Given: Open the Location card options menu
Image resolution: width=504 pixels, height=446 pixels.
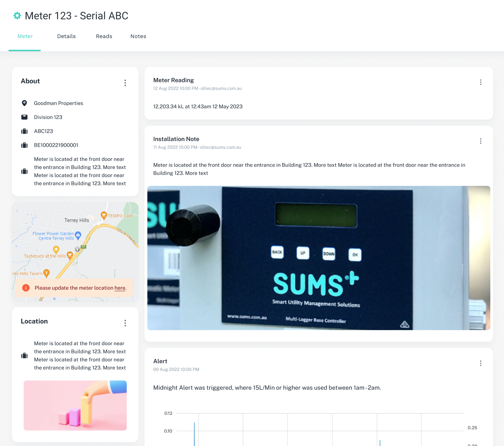Looking at the screenshot, I should 125,323.
